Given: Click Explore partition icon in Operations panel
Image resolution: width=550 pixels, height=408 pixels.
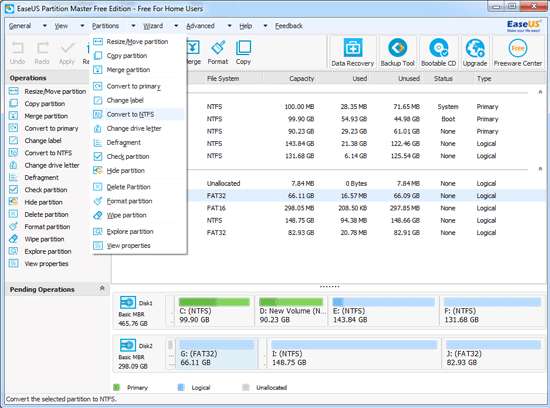Looking at the screenshot, I should pos(13,251).
